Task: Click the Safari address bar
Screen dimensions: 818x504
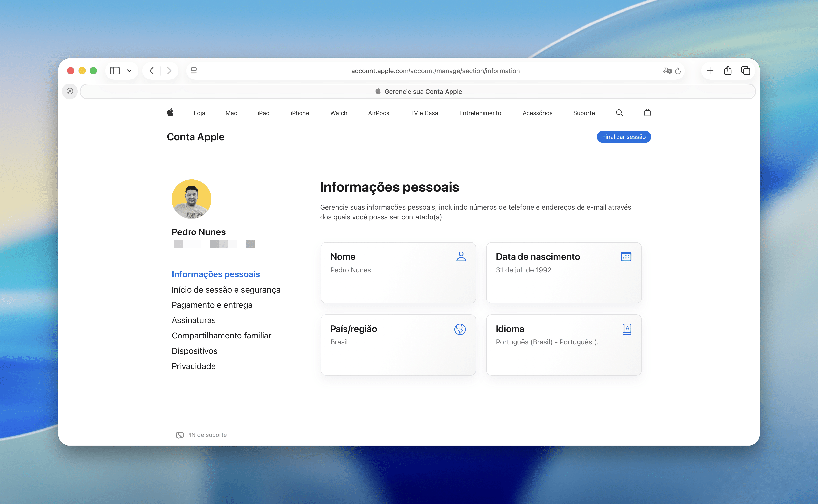Action: (x=435, y=71)
